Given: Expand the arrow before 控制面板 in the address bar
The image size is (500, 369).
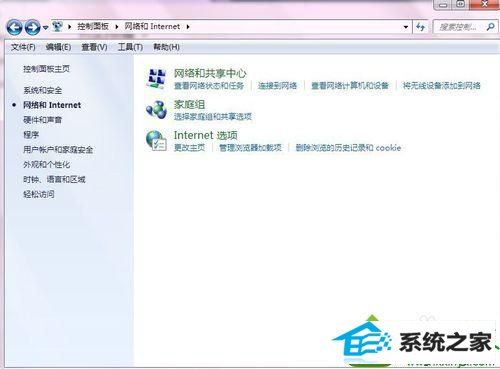Looking at the screenshot, I should pos(69,27).
